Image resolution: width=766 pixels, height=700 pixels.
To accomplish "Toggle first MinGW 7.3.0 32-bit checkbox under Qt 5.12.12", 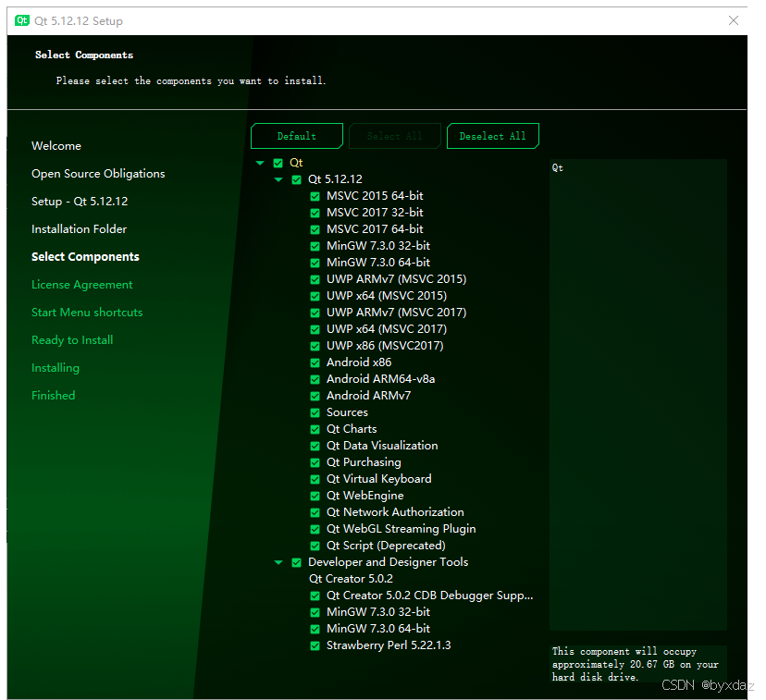I will click(315, 246).
